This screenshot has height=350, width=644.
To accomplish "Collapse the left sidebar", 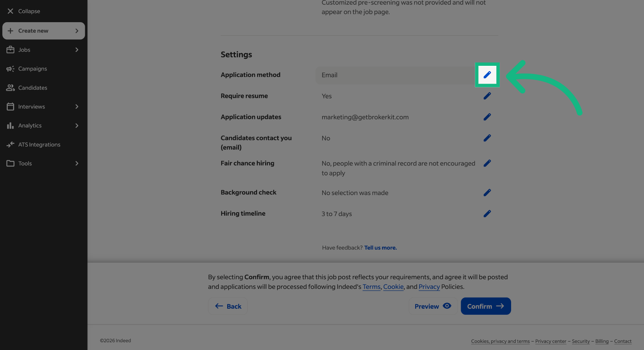I will pos(23,11).
